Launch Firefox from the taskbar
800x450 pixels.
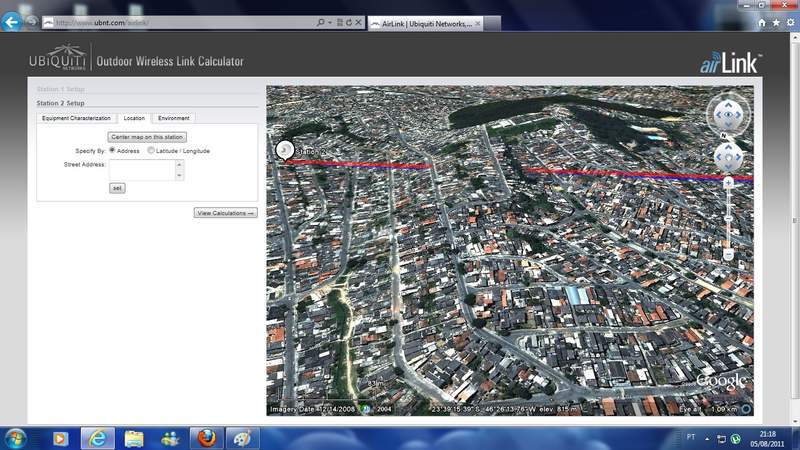point(204,438)
